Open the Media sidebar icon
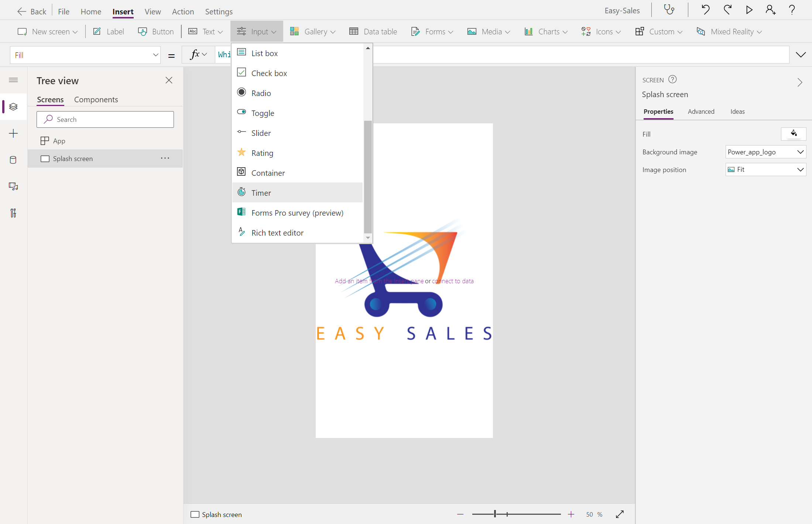 pos(13,186)
